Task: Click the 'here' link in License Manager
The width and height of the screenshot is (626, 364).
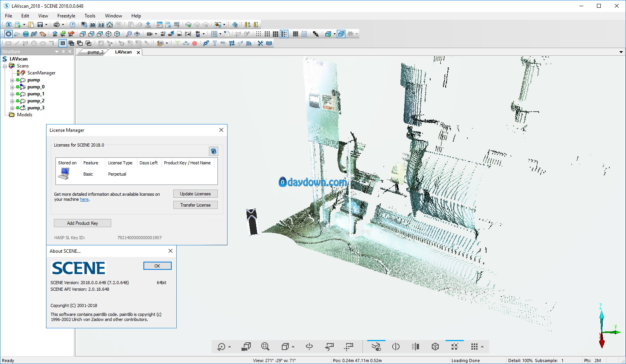Action: 85,199
